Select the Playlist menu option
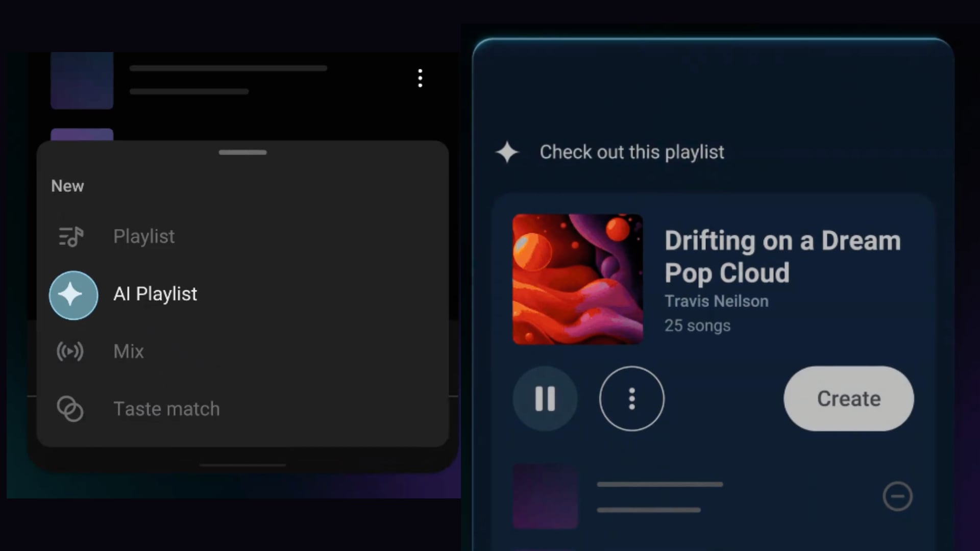 144,237
